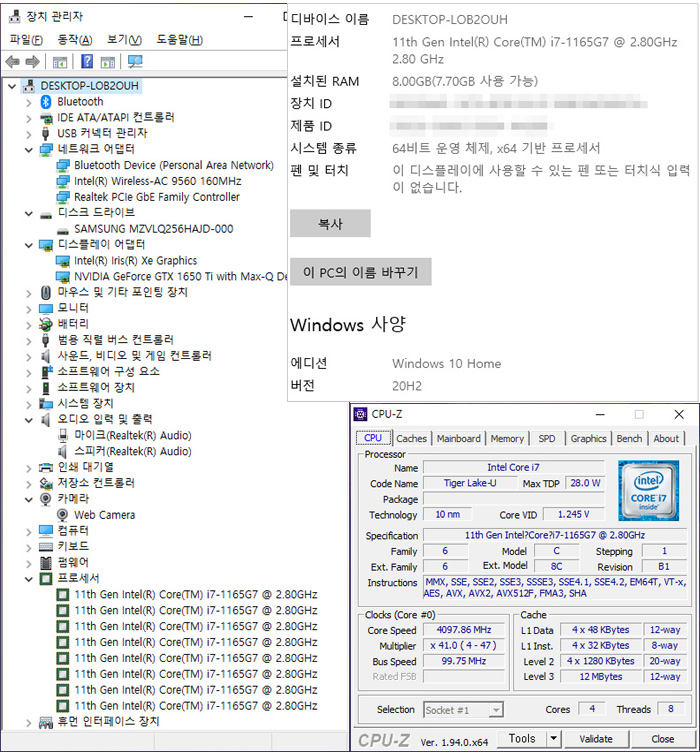Collapse the 디스플레이 어댑터 category
The image size is (700, 755).
pos(29,245)
